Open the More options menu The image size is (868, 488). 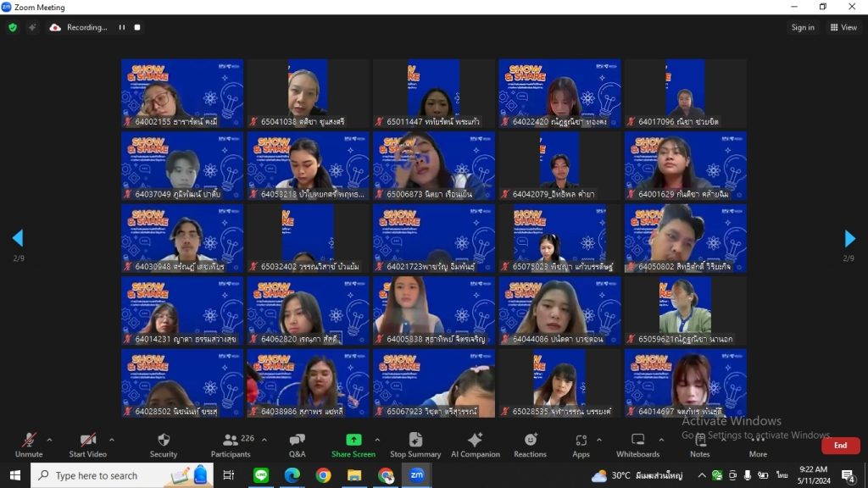(758, 446)
